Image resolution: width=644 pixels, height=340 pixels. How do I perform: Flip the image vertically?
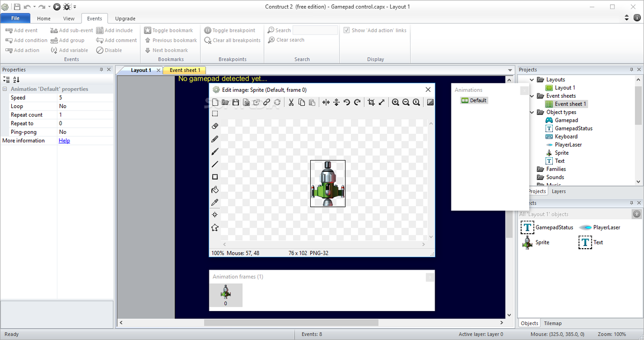pos(336,102)
